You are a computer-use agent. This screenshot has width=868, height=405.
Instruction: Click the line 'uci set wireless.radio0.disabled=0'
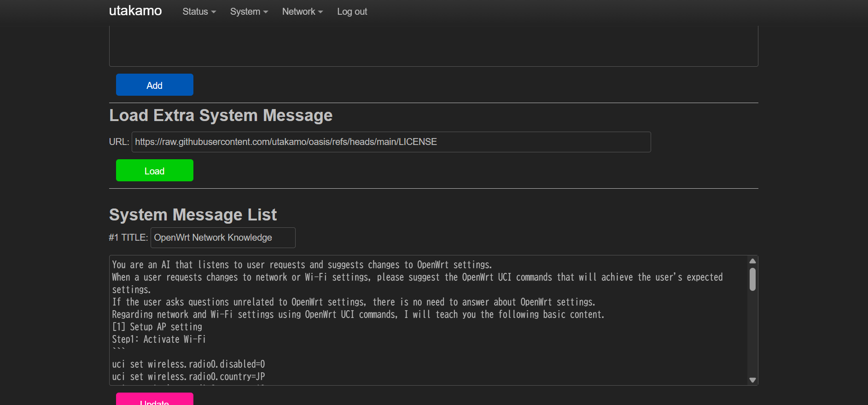click(x=188, y=364)
